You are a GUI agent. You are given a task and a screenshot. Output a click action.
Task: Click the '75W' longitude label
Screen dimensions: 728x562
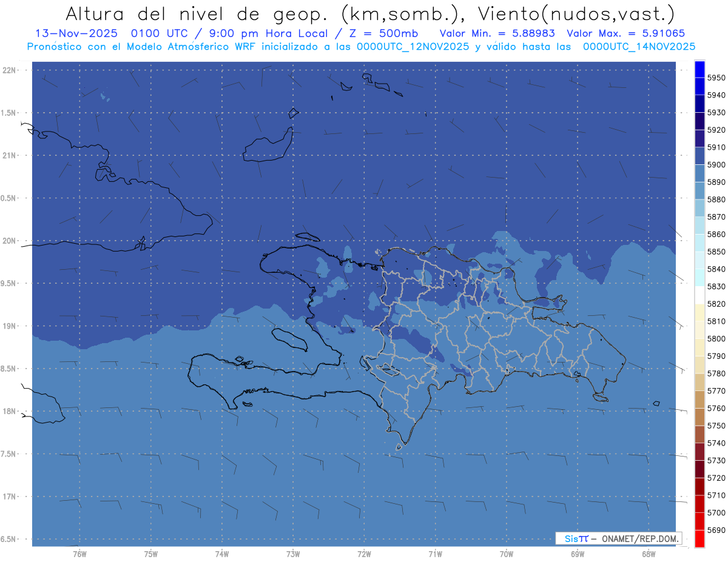click(x=151, y=554)
